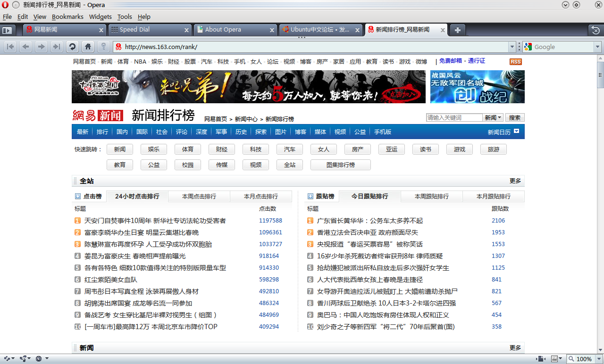Open the 新闻 search category dropdown

pyautogui.click(x=494, y=117)
